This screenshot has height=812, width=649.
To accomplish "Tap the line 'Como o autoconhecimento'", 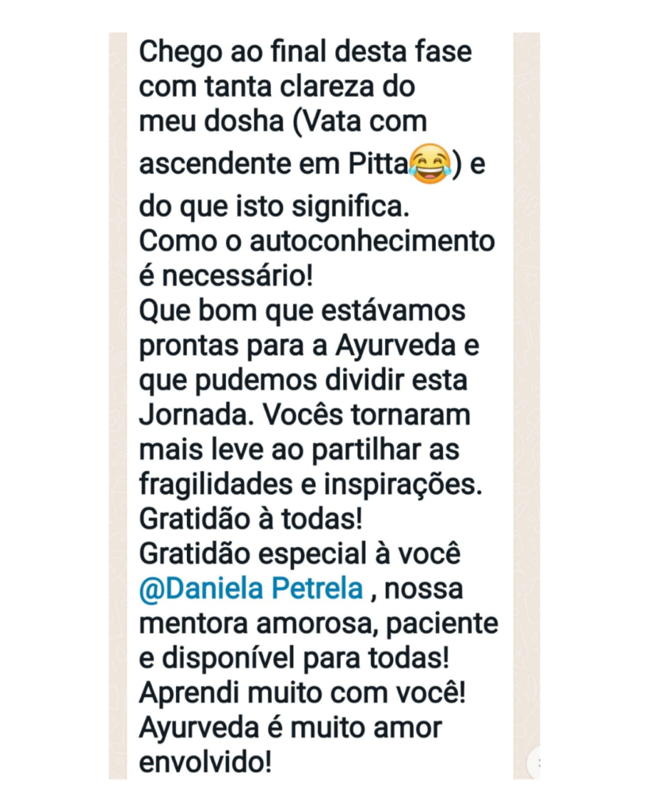I will (x=317, y=241).
